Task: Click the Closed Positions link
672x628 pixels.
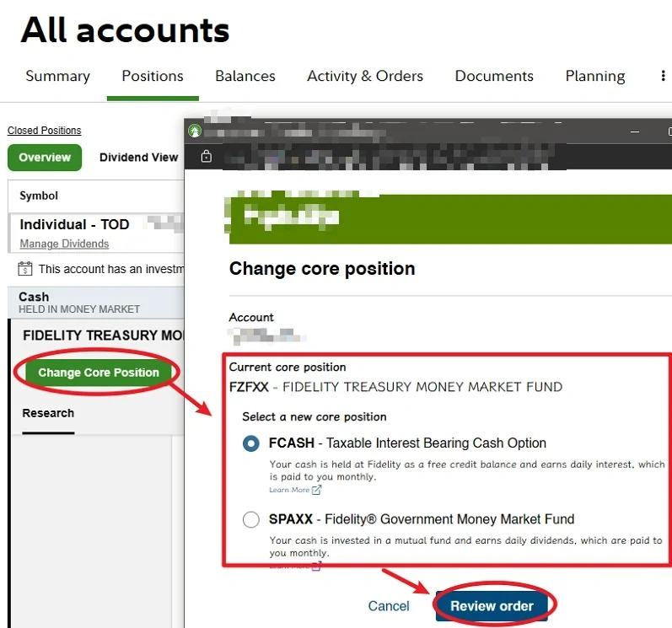Action: [44, 130]
